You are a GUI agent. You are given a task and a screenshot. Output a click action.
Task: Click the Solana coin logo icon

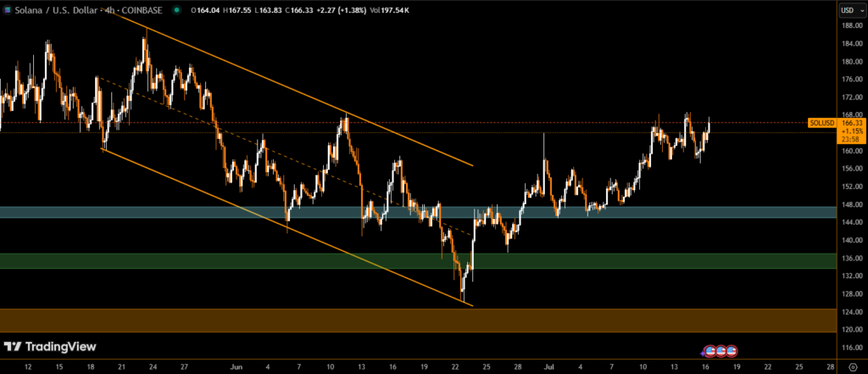[x=8, y=9]
